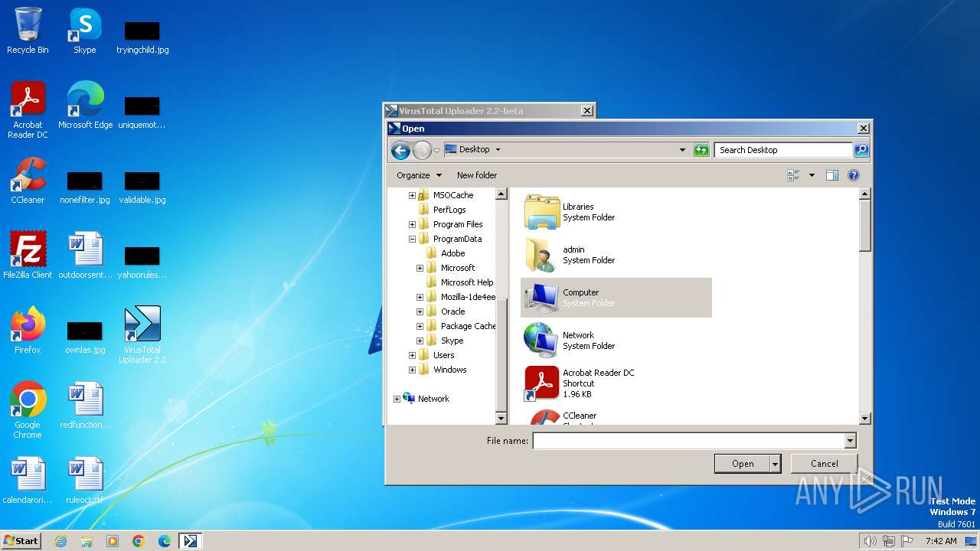Expand the Microsoft subfolder node
Screen dimensions: 980x551
point(420,268)
